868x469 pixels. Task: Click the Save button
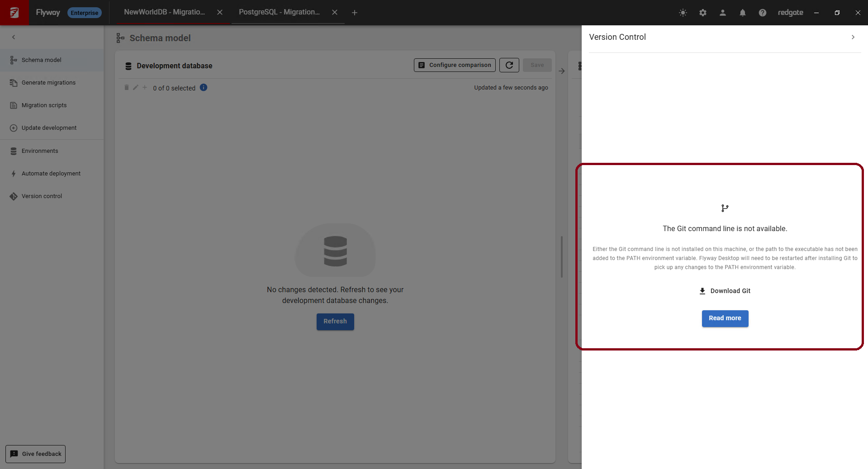point(537,65)
